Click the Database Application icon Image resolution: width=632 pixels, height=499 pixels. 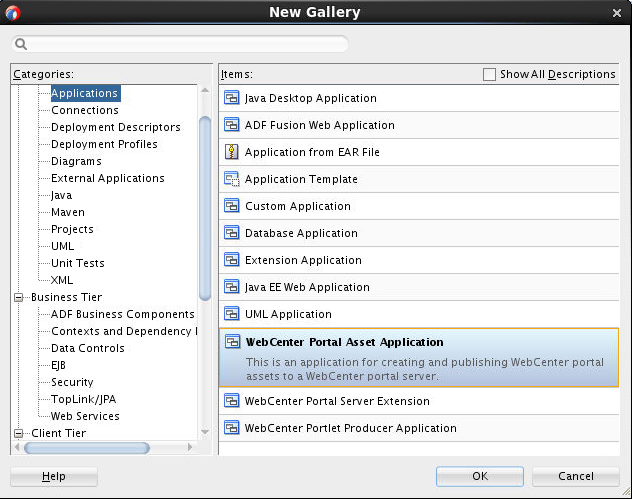pyautogui.click(x=232, y=233)
